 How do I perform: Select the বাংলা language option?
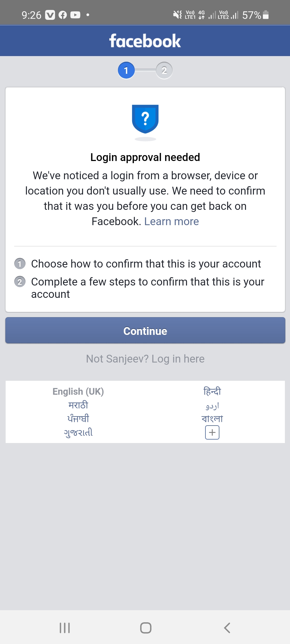pyautogui.click(x=212, y=418)
